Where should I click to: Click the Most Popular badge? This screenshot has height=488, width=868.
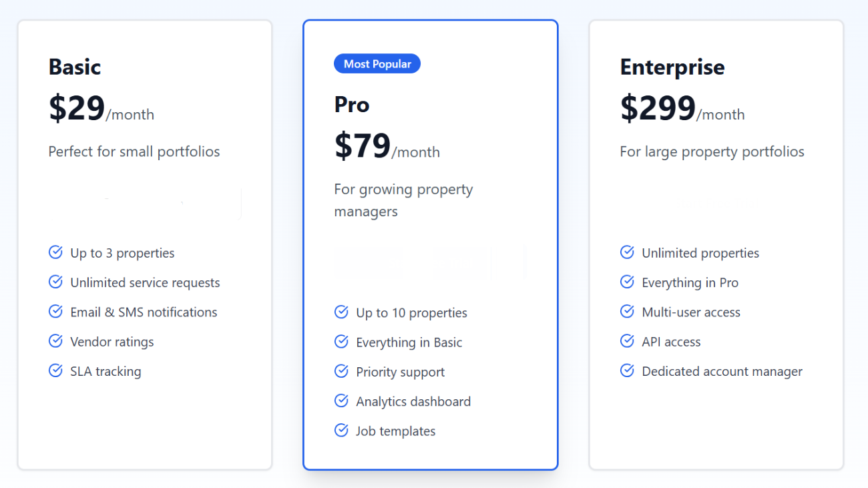[x=377, y=64]
